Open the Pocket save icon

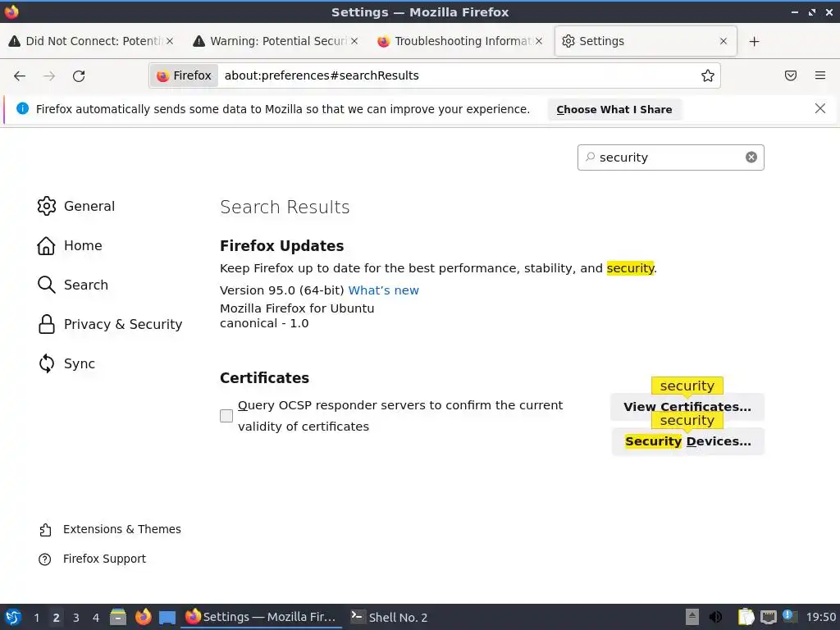point(791,75)
